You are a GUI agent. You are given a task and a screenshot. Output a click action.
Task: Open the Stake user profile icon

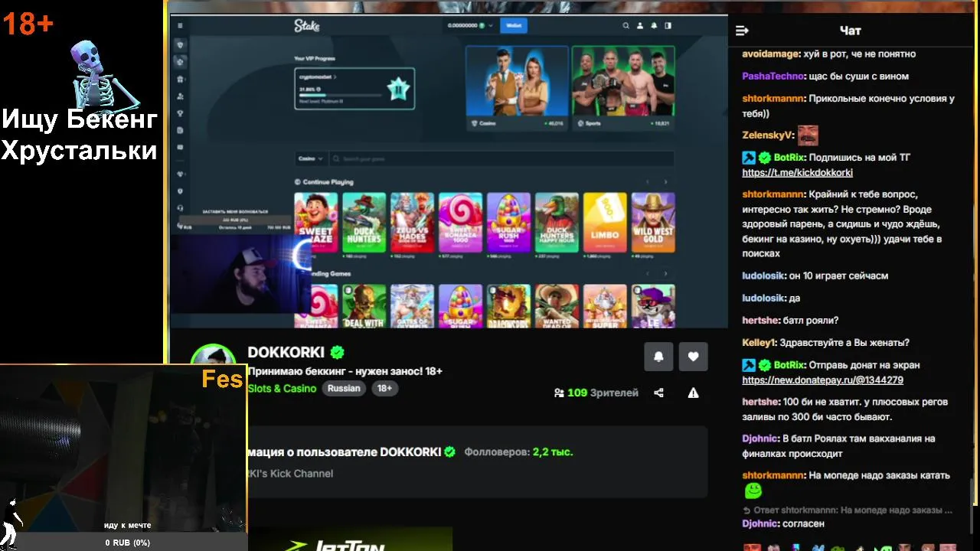tap(640, 25)
